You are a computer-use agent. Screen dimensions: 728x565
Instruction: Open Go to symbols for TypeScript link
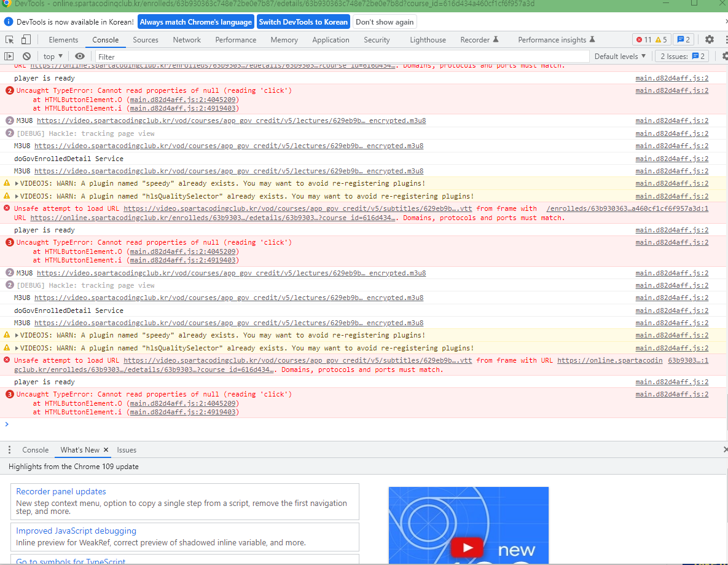pos(71,561)
